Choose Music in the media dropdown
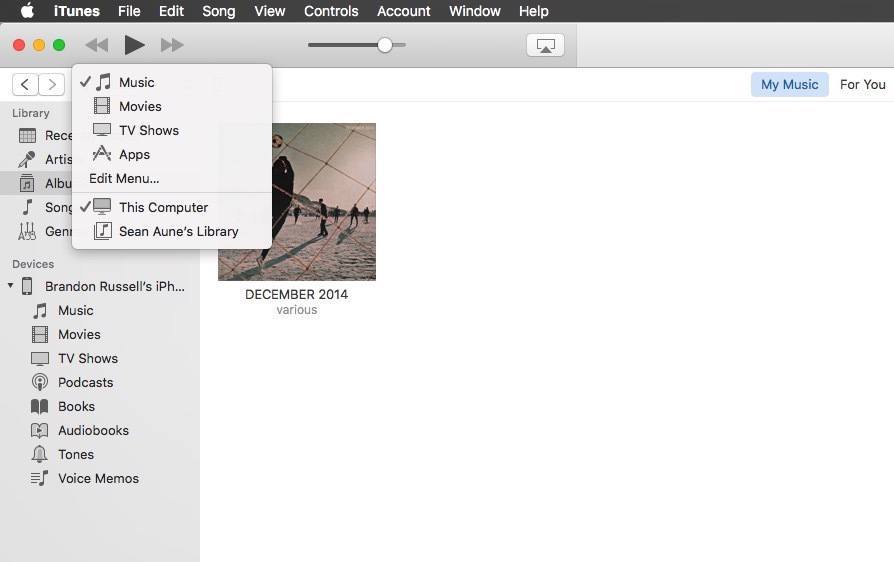Viewport: 894px width, 562px height. 137,82
